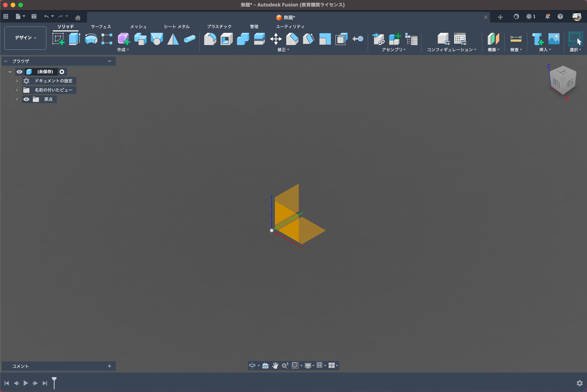Toggle visibility of the 原点 folder
Image resolution: width=587 pixels, height=392 pixels.
[26, 99]
